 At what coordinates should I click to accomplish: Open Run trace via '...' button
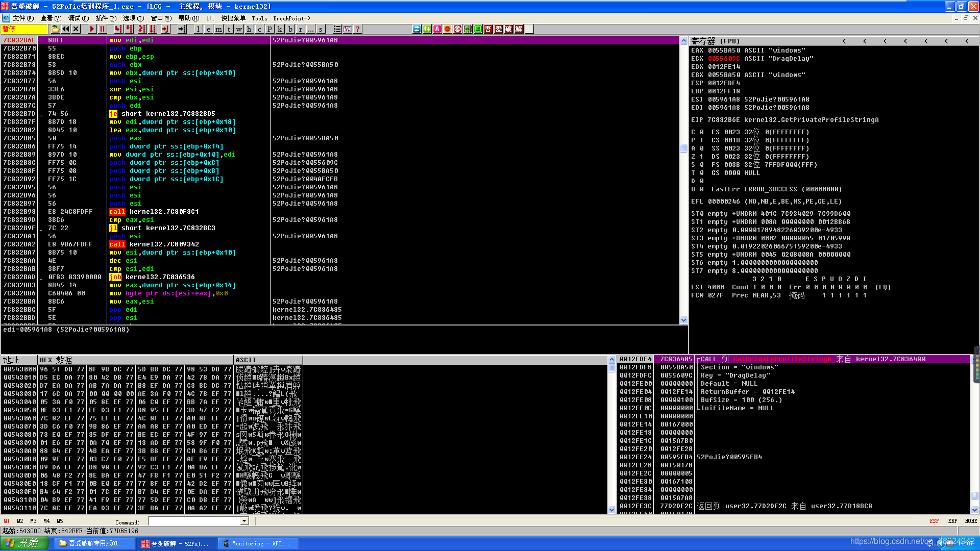click(310, 29)
